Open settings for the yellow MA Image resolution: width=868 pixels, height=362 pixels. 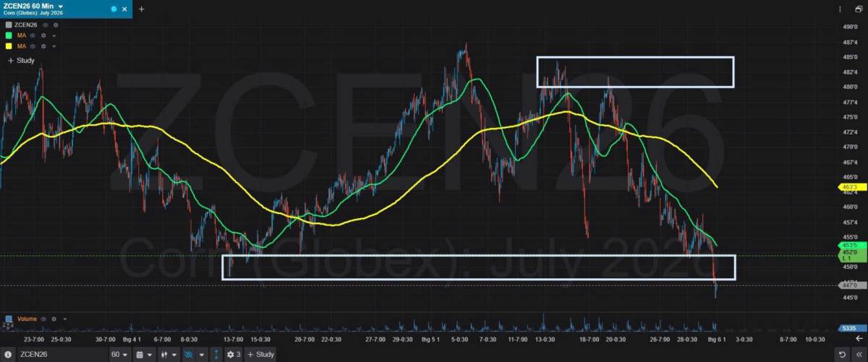43,46
